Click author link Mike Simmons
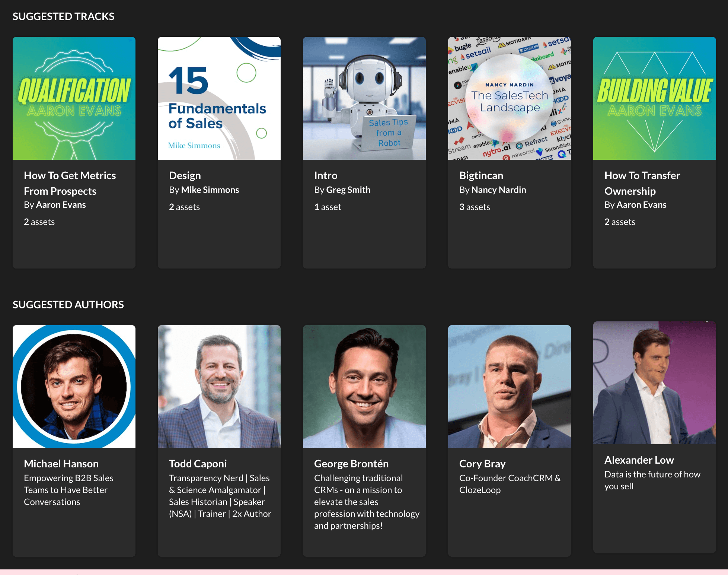This screenshot has height=575, width=728. (210, 190)
